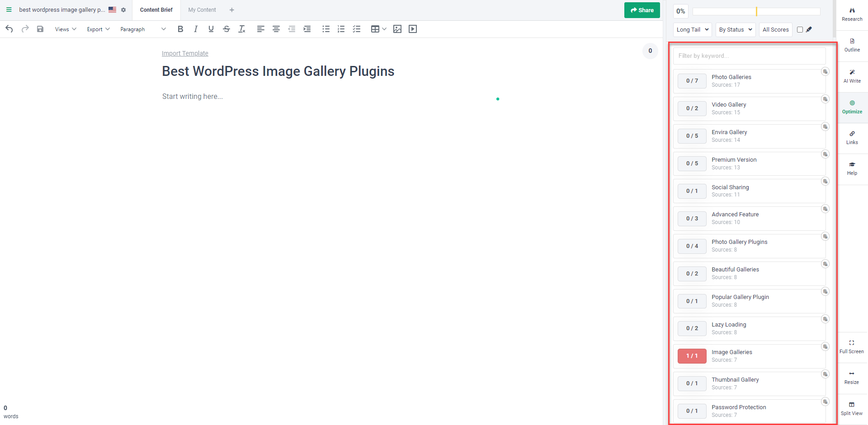868x425 pixels.
Task: Toggle the highlight keywords checkbox
Action: coord(800,29)
